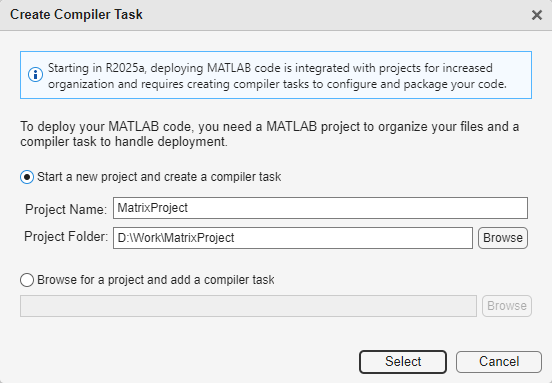Select Browse for a project radio button
Image resolution: width=552 pixels, height=383 pixels.
pos(27,280)
